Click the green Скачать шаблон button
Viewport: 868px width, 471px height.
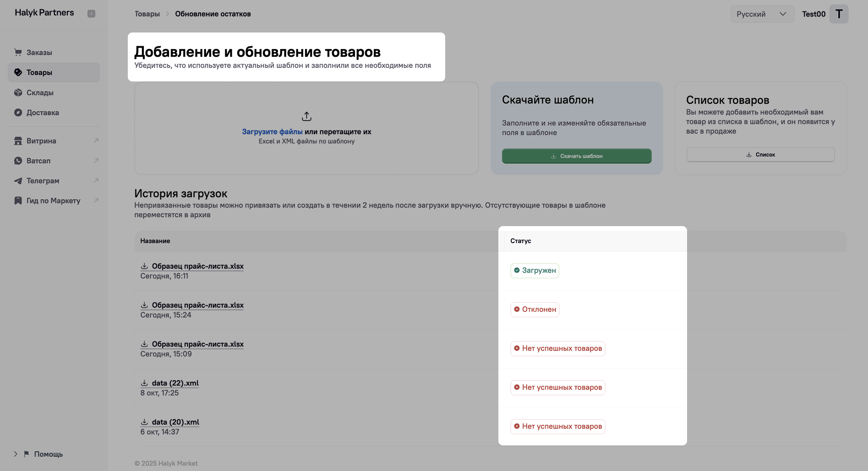tap(576, 156)
